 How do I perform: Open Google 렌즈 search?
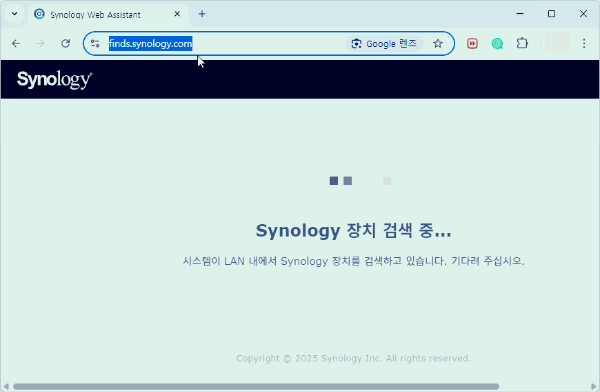click(385, 44)
